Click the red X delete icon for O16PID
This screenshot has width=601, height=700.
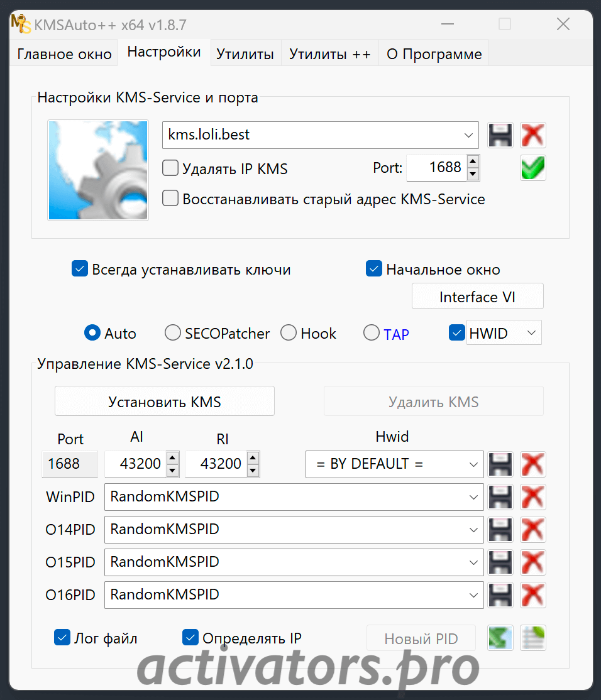[x=533, y=595]
